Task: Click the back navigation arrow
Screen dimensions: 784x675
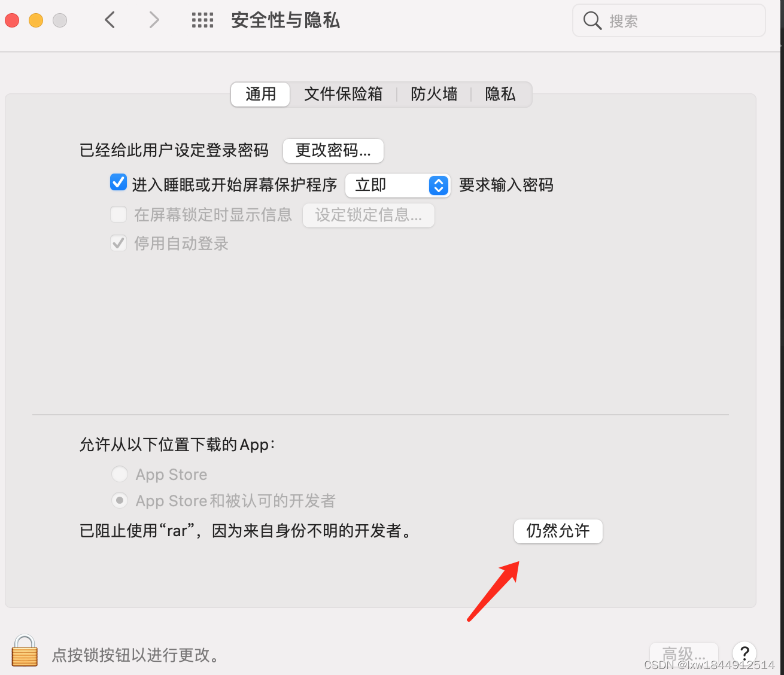Action: (x=110, y=20)
